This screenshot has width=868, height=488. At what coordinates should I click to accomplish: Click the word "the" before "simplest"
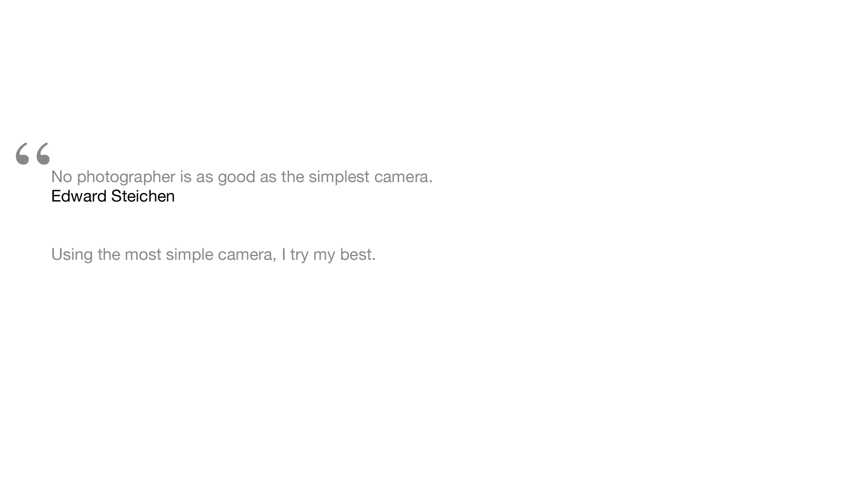coord(292,177)
